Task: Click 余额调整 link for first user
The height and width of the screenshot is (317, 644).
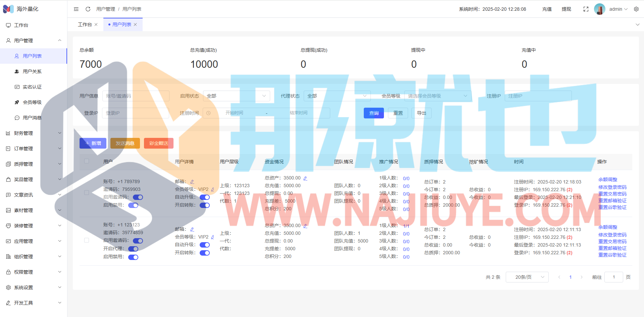Action: [x=607, y=179]
